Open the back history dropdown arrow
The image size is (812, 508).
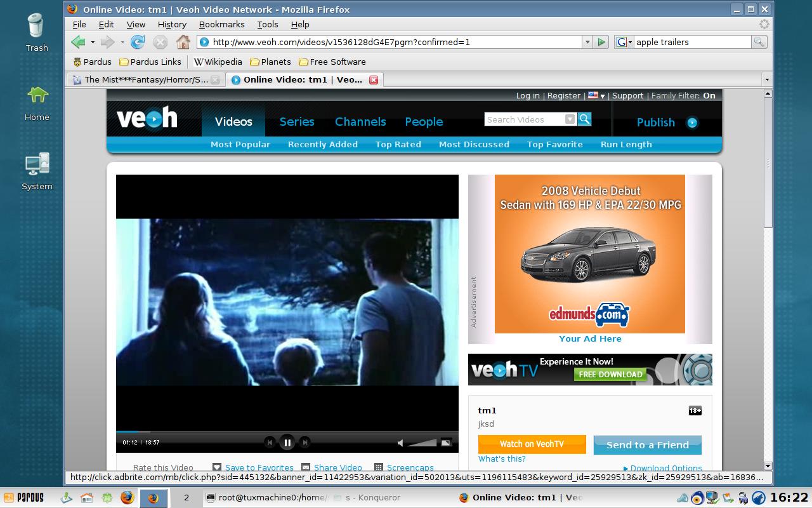point(93,42)
